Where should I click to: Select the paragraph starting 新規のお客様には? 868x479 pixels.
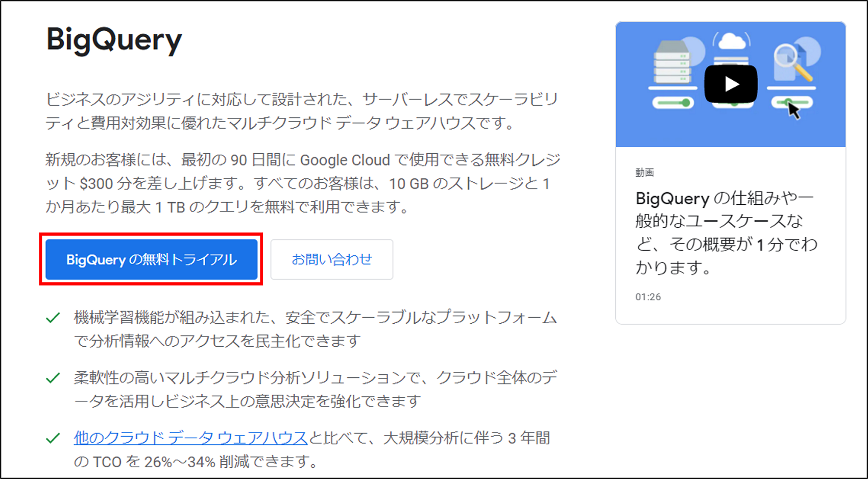303,183
